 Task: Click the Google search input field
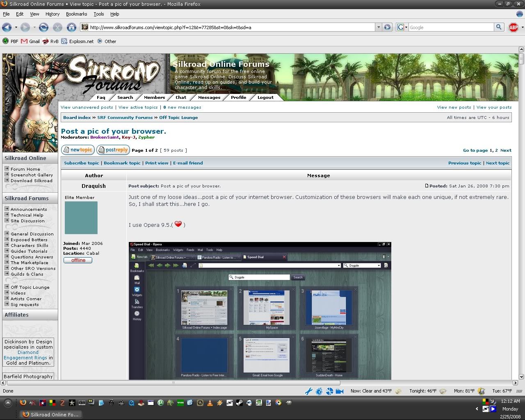click(451, 27)
